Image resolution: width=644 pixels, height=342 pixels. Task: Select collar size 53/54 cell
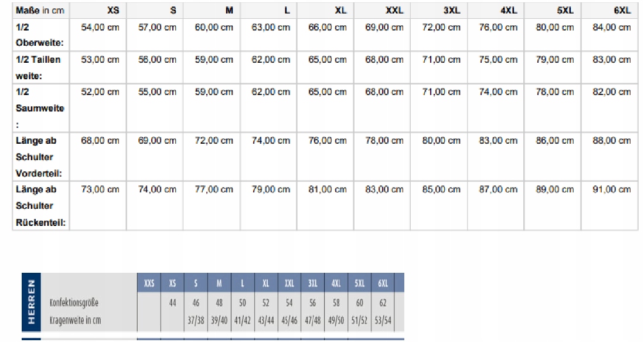(x=383, y=320)
